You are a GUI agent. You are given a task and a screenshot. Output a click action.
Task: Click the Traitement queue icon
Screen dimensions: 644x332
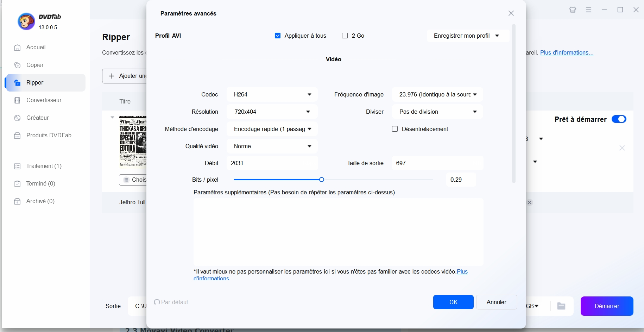click(17, 166)
